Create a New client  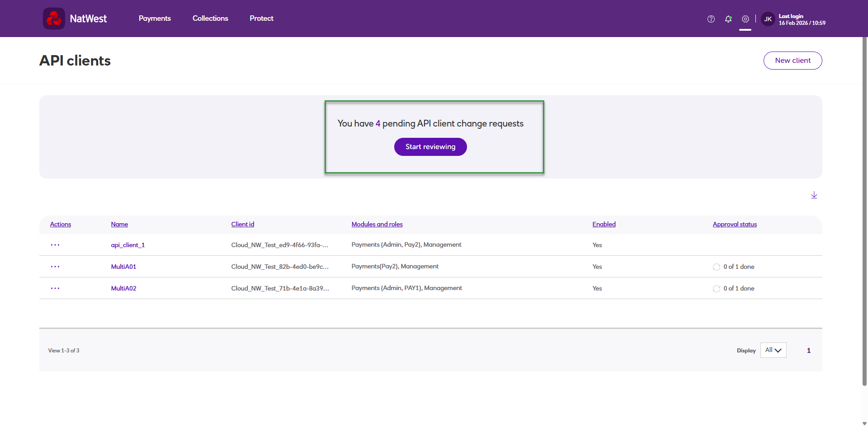tap(793, 61)
